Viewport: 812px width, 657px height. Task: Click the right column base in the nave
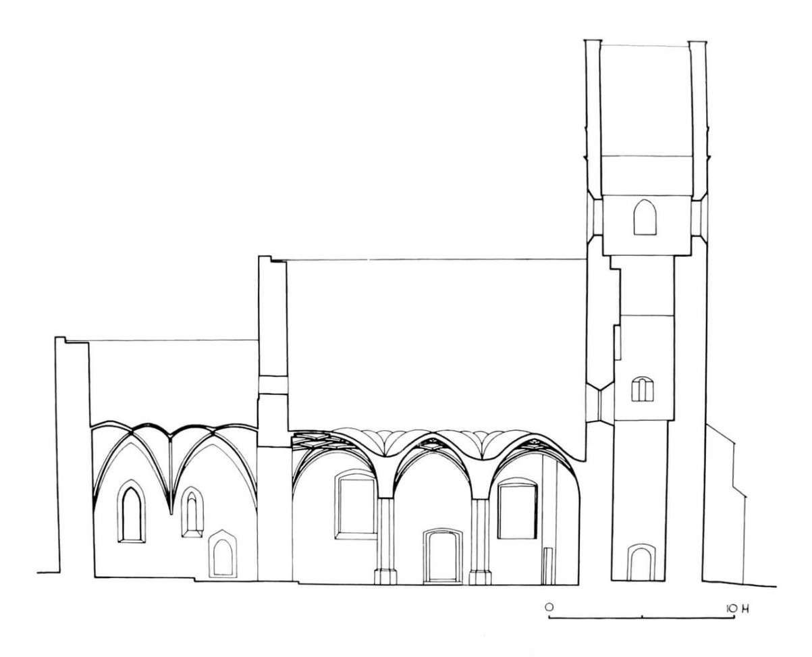point(481,576)
